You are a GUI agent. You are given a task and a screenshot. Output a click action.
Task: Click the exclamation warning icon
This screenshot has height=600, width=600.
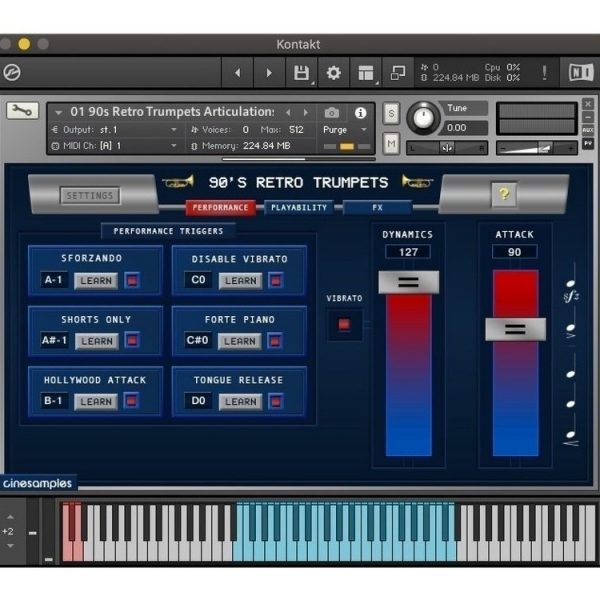(x=544, y=72)
